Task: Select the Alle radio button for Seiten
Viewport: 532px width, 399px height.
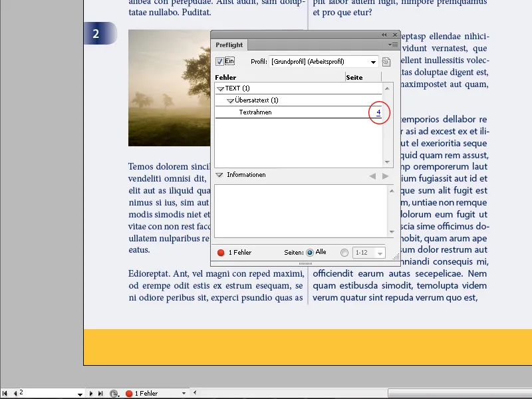Action: (x=310, y=252)
